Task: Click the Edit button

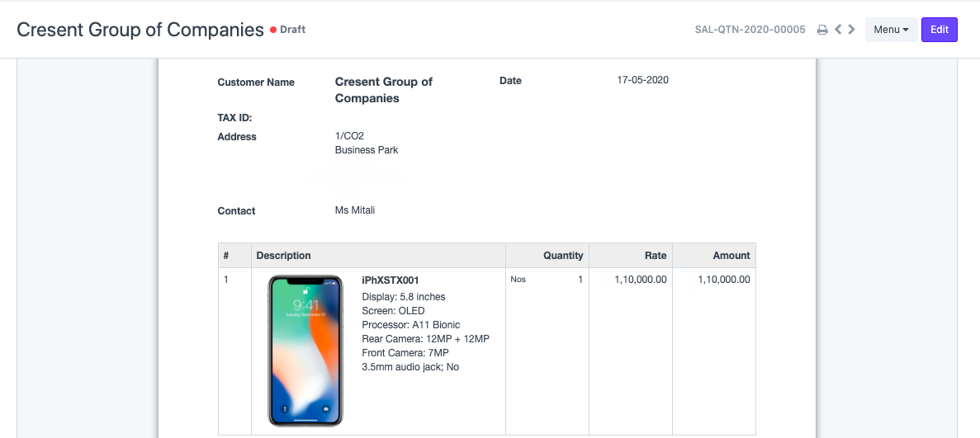Action: click(x=939, y=30)
